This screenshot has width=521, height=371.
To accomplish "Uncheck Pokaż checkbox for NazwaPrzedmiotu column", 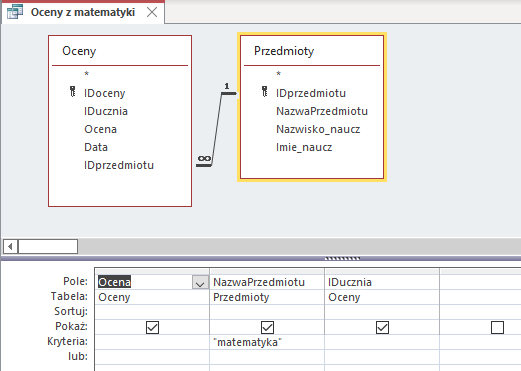I will point(267,327).
